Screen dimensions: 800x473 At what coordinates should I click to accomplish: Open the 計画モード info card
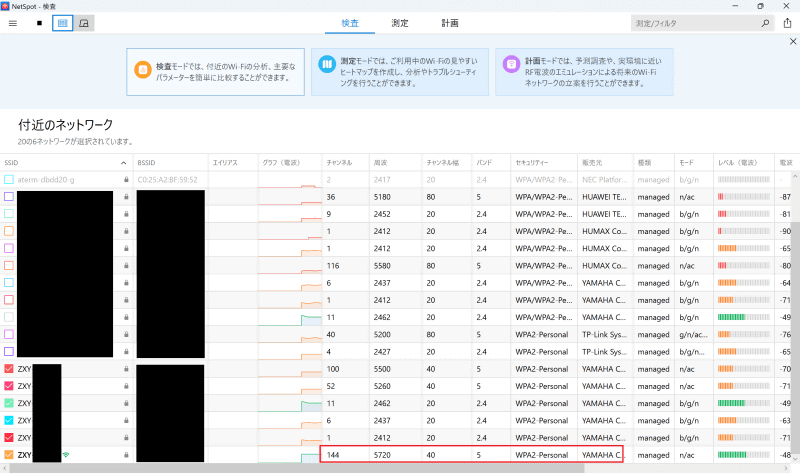pos(584,72)
